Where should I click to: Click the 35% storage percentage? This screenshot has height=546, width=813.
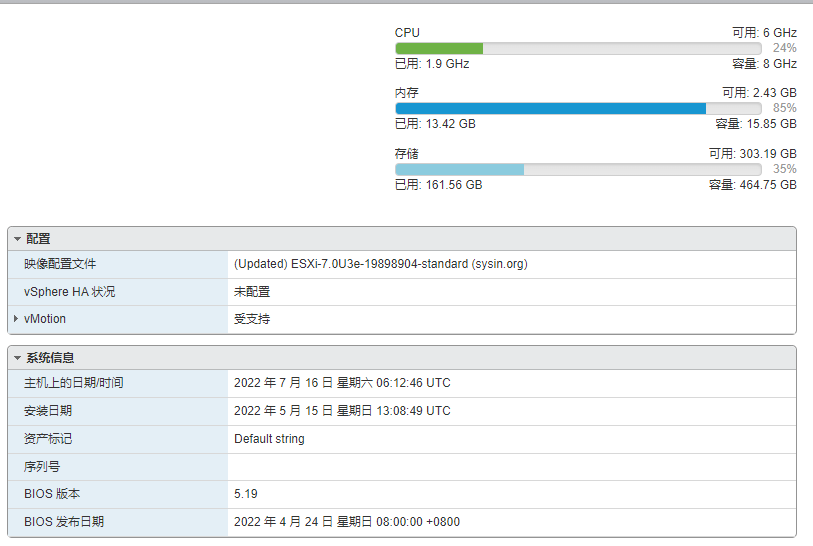(784, 169)
